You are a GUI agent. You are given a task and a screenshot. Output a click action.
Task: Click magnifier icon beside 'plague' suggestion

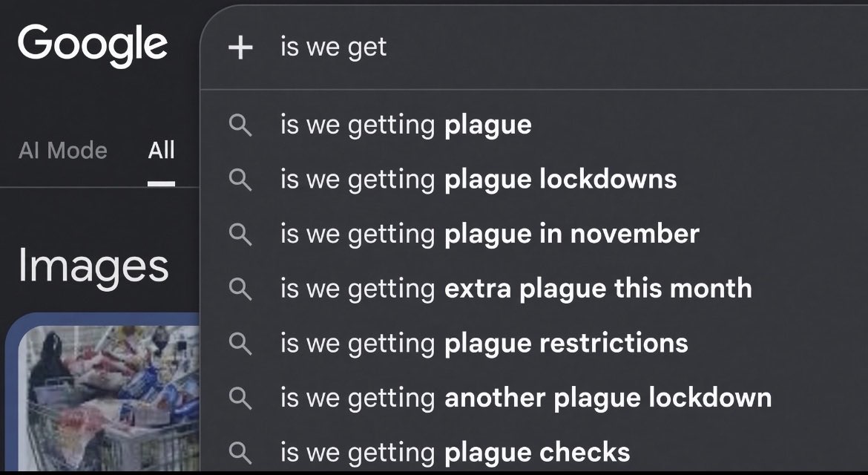[x=240, y=125]
